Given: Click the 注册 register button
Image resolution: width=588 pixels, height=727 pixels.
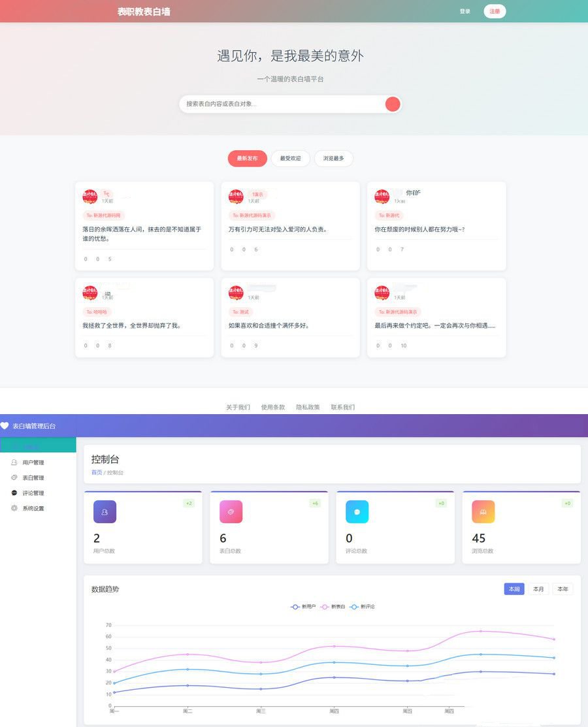Looking at the screenshot, I should (495, 11).
